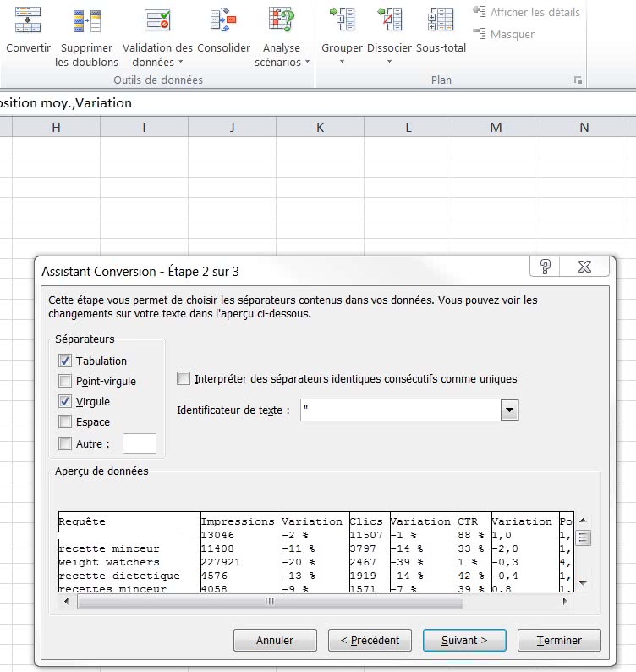
Task: Click the Annuler button
Action: [x=275, y=641]
